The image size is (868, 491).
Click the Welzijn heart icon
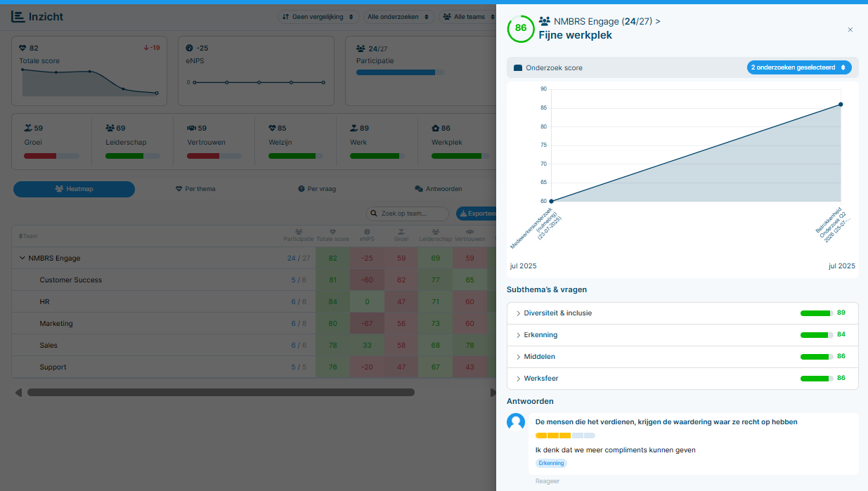click(x=272, y=128)
